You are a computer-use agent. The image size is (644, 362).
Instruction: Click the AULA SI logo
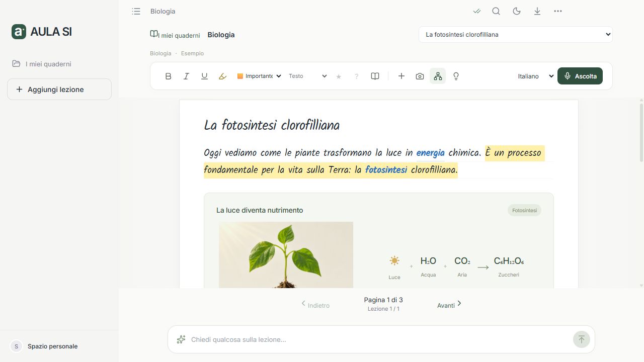[x=42, y=31]
